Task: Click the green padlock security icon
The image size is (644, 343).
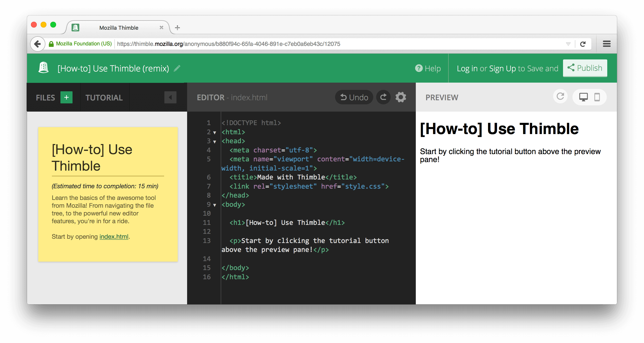Action: (x=51, y=44)
